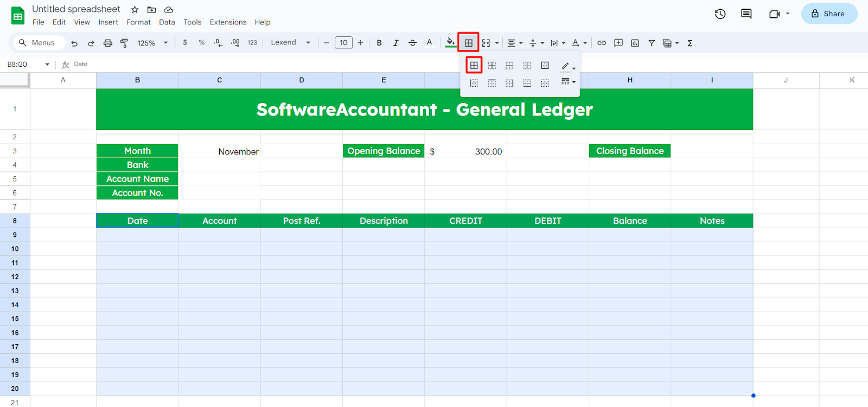
Task: Open the Functions sigma menu
Action: pyautogui.click(x=690, y=43)
